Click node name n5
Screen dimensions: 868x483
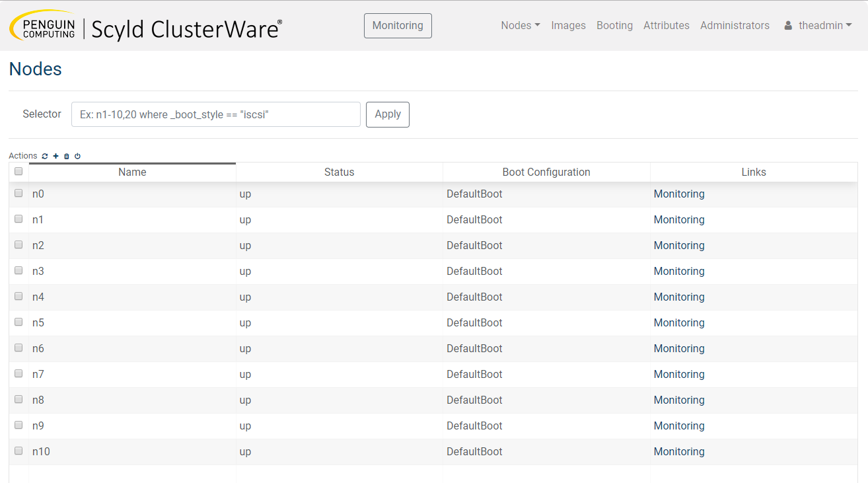point(38,323)
